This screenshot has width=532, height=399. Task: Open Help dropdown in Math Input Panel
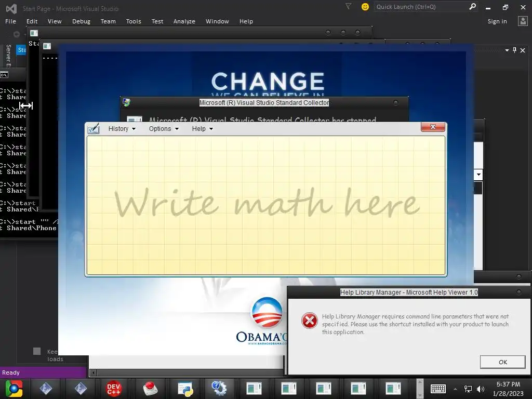[202, 129]
